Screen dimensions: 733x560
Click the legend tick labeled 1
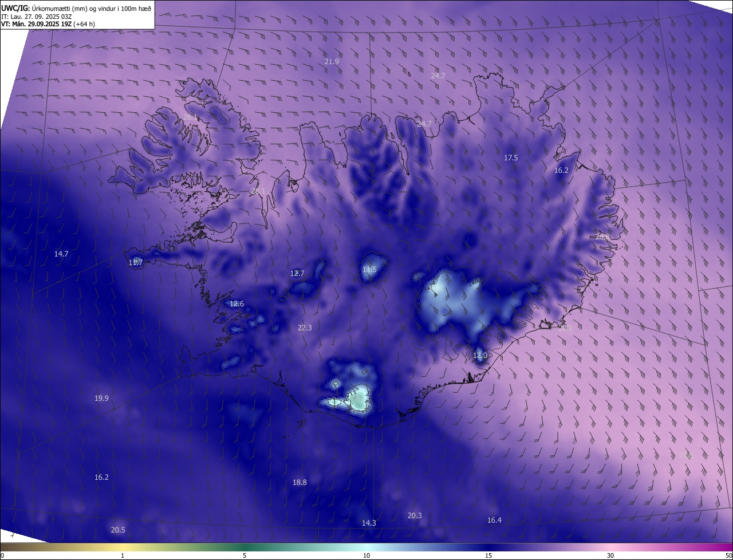click(123, 555)
